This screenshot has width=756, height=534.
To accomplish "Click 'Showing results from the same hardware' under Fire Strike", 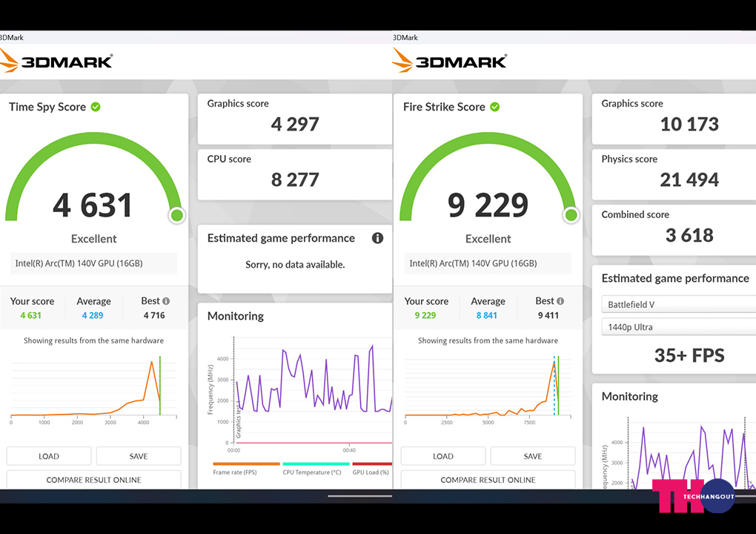I will point(488,340).
